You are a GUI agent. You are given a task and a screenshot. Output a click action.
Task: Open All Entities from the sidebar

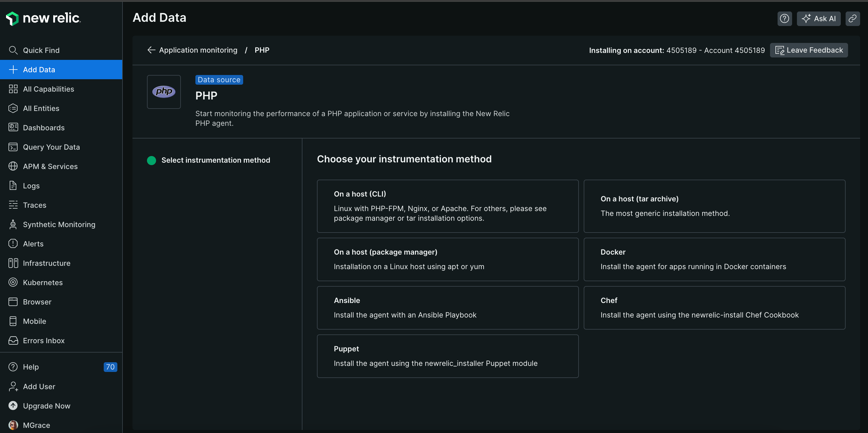click(x=61, y=108)
